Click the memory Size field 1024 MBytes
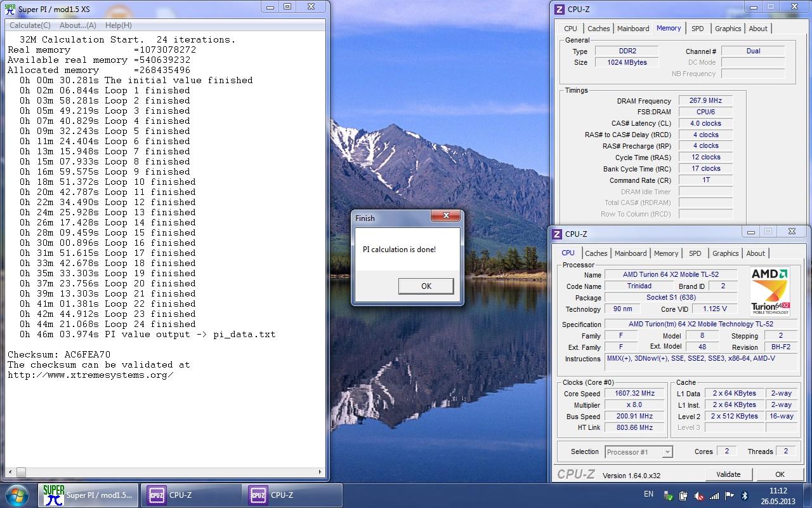This screenshot has width=812, height=508. (627, 62)
